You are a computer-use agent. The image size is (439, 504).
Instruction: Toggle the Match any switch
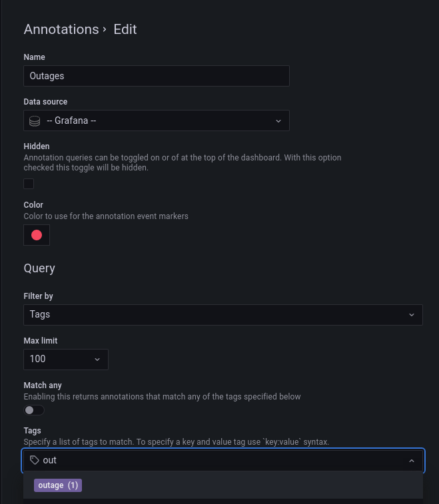pyautogui.click(x=34, y=410)
